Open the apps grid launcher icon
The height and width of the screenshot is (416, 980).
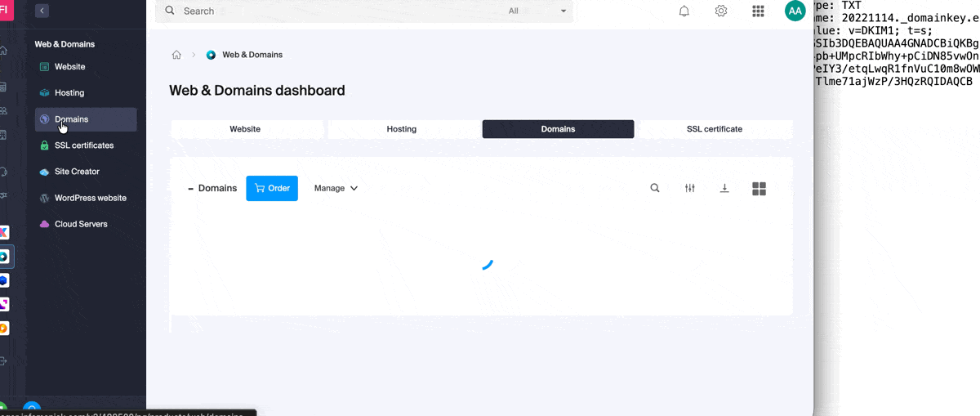758,11
